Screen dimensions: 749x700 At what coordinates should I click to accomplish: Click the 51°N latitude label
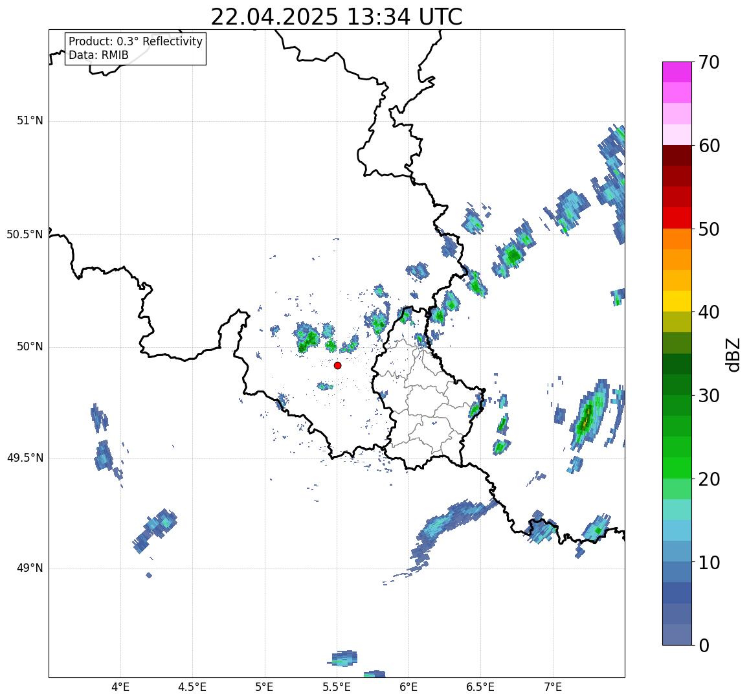click(x=30, y=121)
